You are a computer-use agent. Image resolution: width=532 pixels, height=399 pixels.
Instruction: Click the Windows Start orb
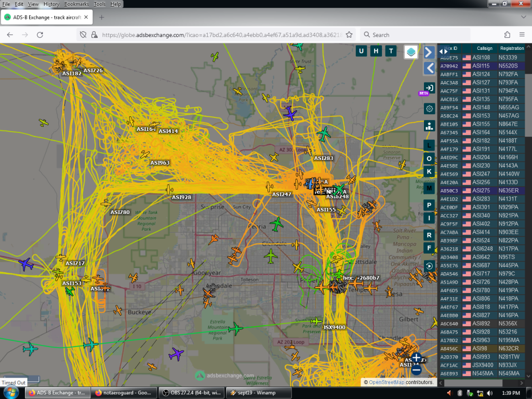click(x=11, y=393)
